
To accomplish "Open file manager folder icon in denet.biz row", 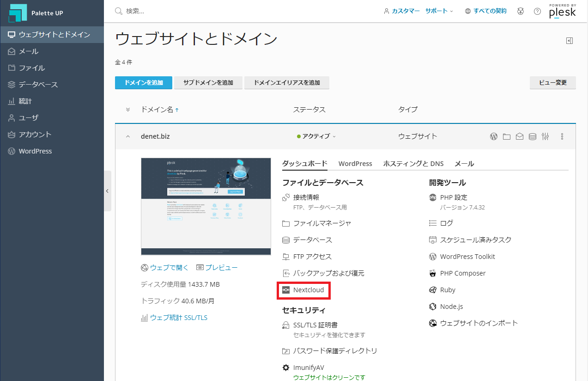I will point(507,136).
